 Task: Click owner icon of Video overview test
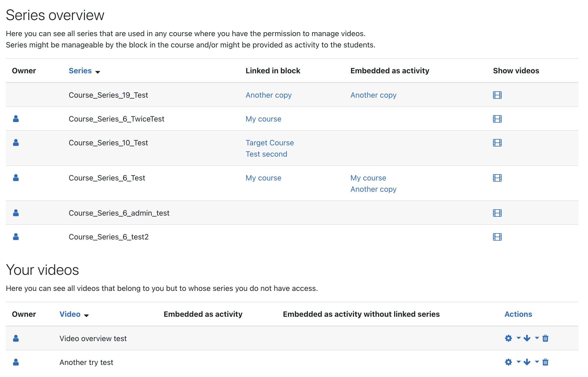coord(16,338)
